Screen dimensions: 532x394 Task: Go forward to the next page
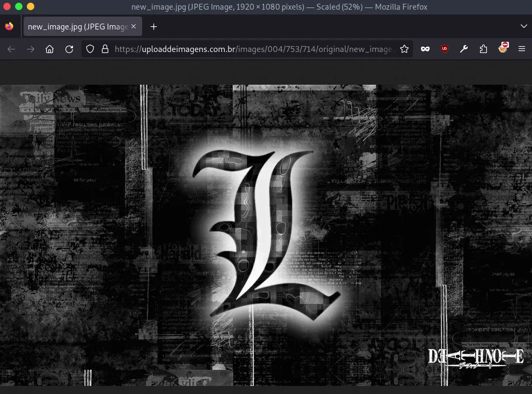pyautogui.click(x=31, y=49)
